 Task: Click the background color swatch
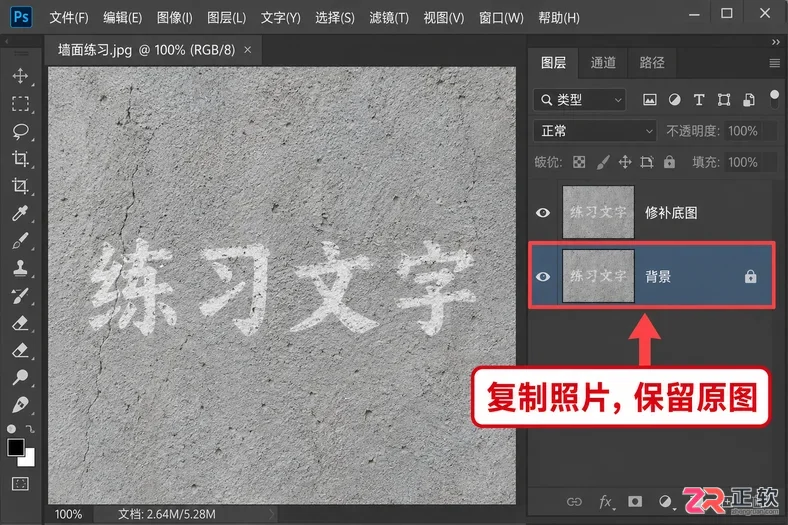pyautogui.click(x=28, y=459)
